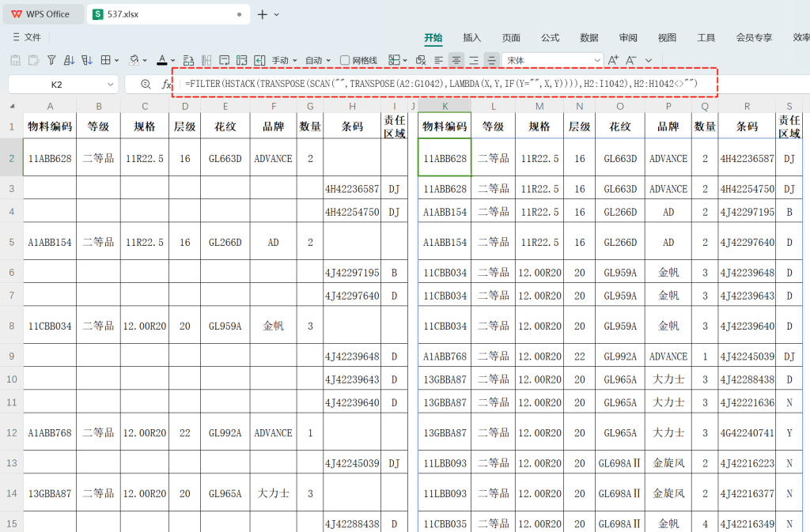This screenshot has height=532, width=810.
Task: Click the zoom magnifier icon in formula bar
Action: coord(146,84)
